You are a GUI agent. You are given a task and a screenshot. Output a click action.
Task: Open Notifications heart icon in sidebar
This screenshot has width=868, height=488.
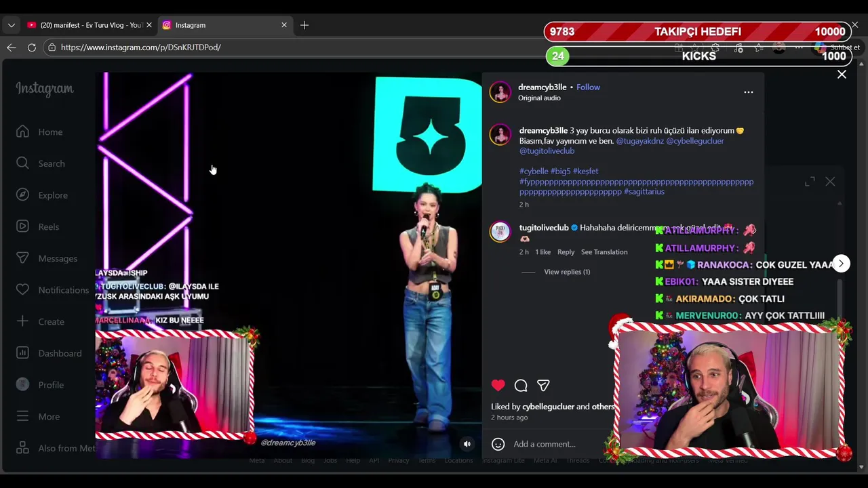coord(22,289)
